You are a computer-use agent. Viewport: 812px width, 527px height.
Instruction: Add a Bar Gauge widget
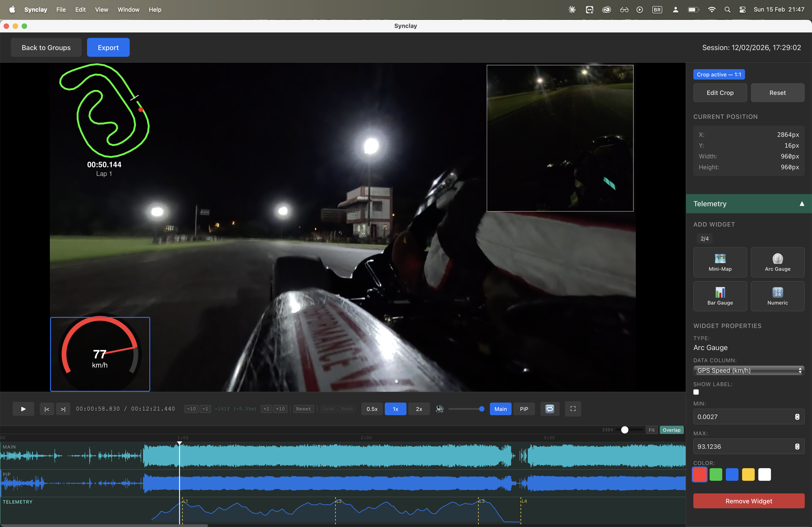(x=720, y=296)
